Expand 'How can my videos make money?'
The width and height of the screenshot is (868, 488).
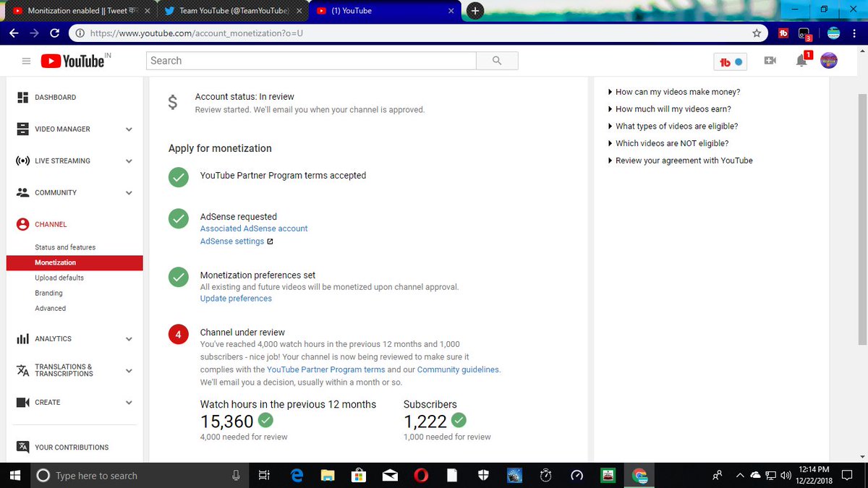click(674, 92)
